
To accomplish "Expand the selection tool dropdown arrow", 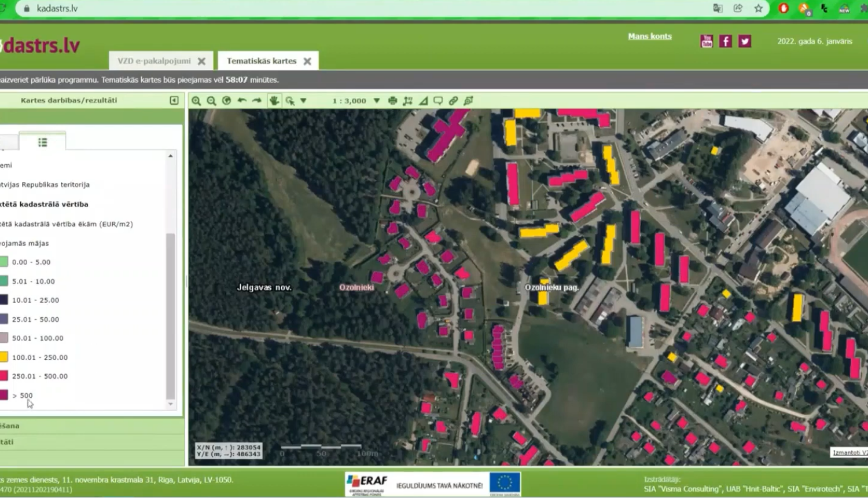I will click(303, 101).
